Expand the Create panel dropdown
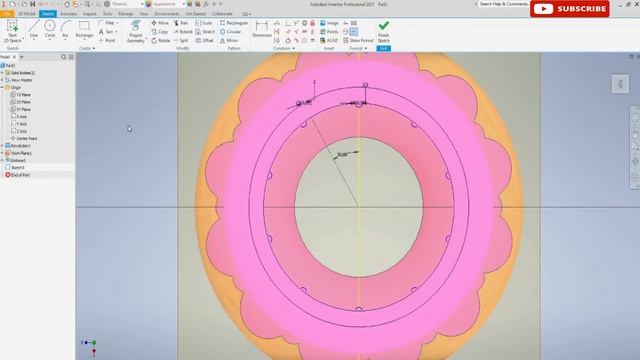Image resolution: width=640 pixels, height=360 pixels. click(87, 49)
